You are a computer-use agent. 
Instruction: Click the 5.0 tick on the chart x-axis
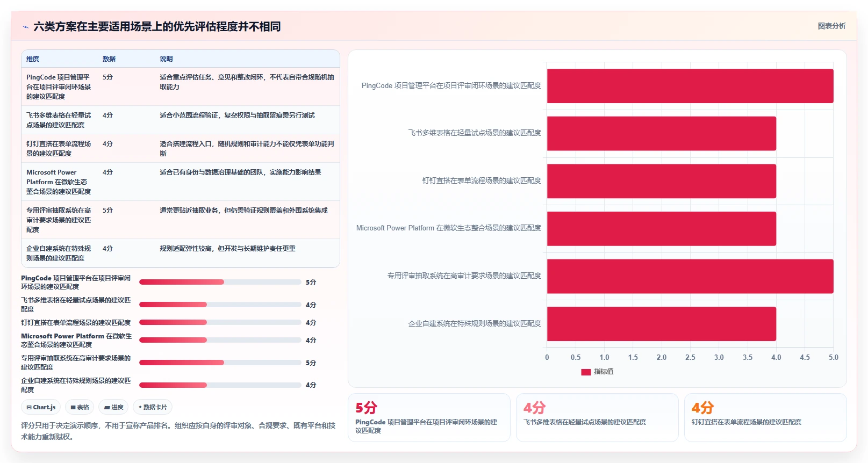coord(834,357)
